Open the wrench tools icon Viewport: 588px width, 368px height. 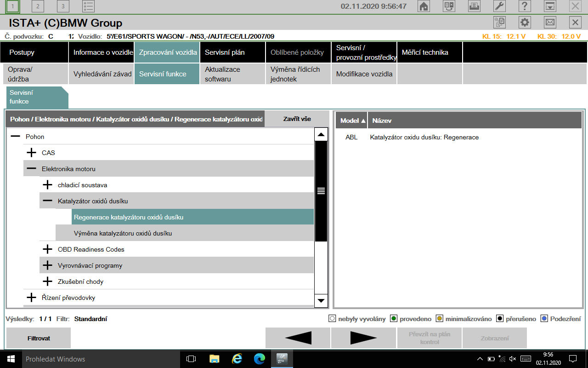[499, 6]
